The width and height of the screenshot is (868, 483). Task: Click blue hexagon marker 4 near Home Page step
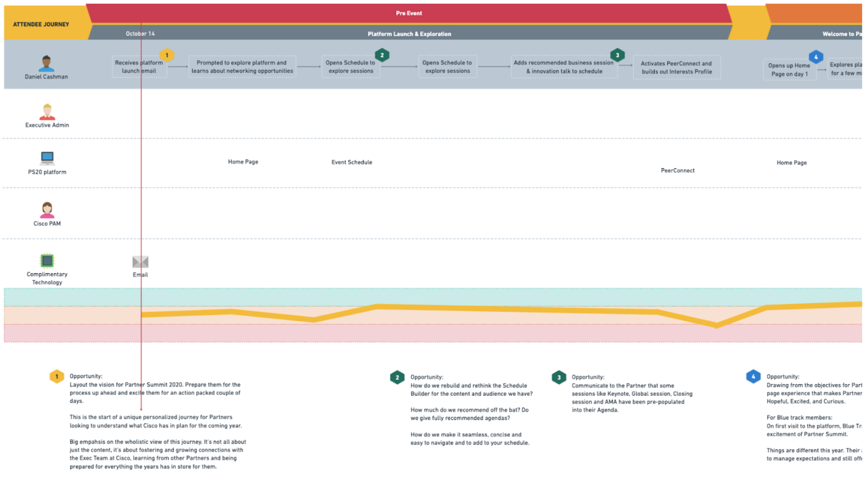coord(815,57)
